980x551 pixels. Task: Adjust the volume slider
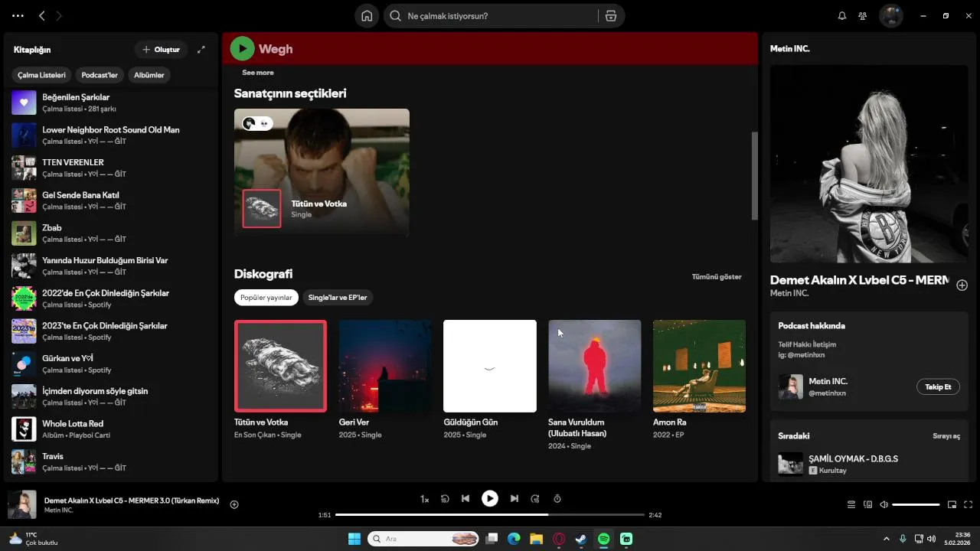[x=916, y=504]
